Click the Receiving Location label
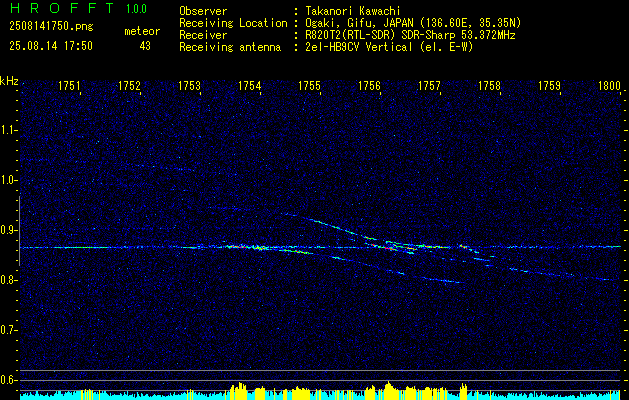 pos(233,23)
